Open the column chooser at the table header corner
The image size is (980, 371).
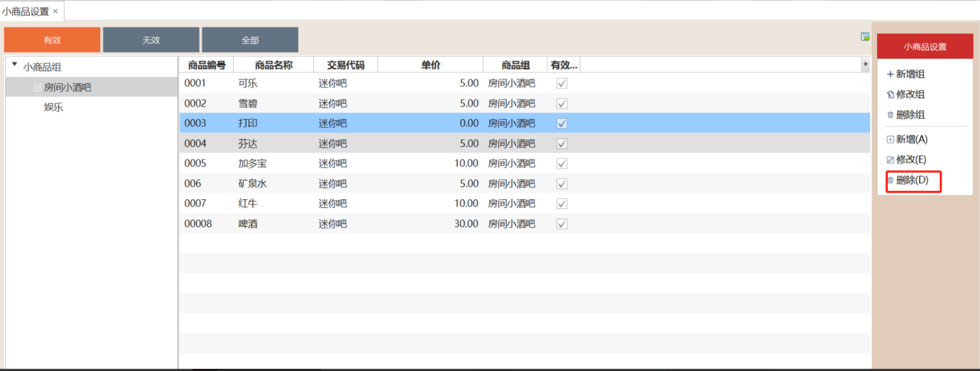pos(865,64)
